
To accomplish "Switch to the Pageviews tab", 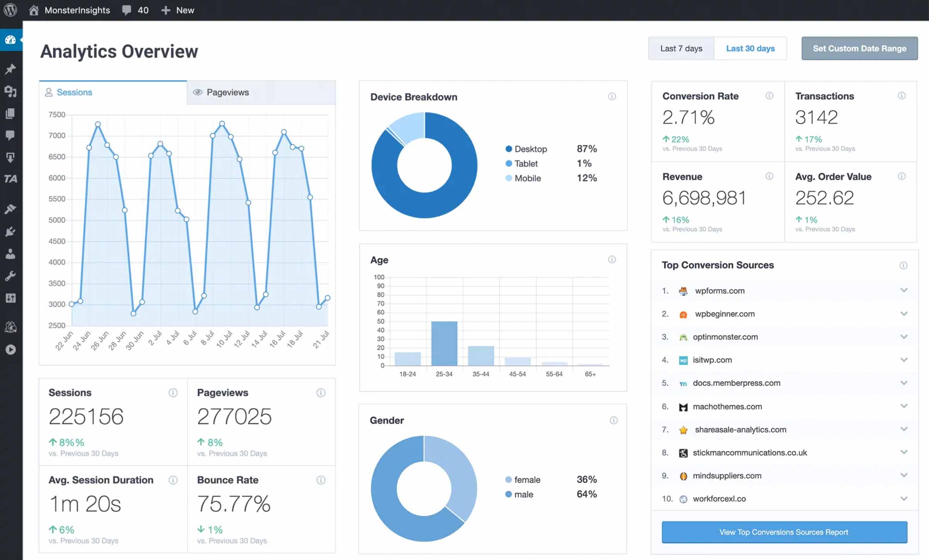I will click(227, 92).
